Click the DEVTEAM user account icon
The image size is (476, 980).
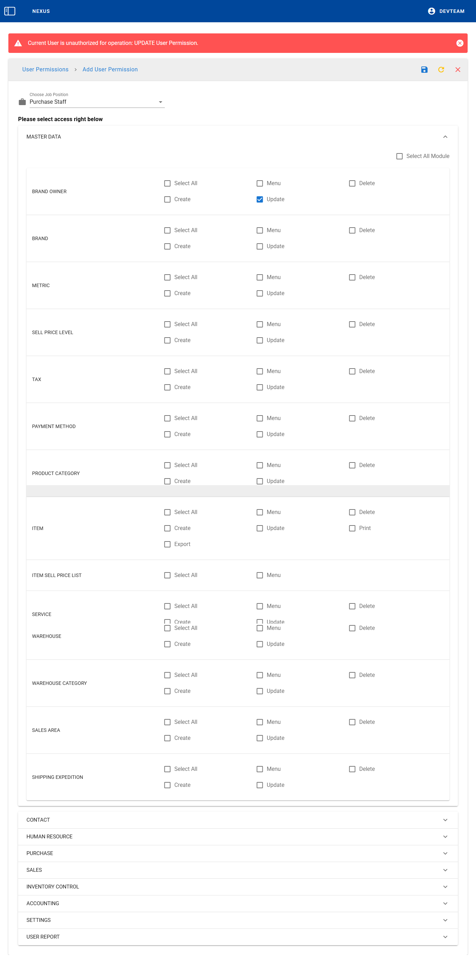click(x=431, y=11)
